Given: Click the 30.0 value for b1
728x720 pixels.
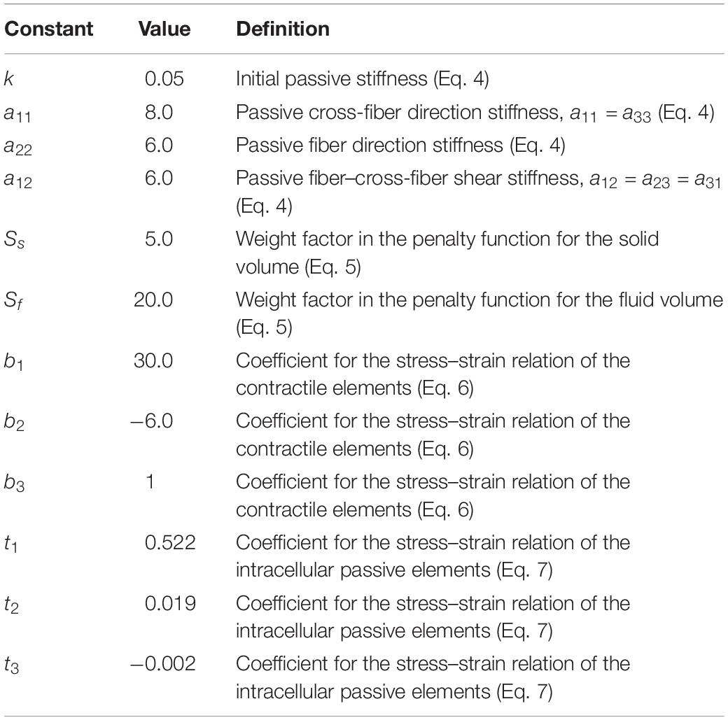Looking at the screenshot, I should (153, 360).
